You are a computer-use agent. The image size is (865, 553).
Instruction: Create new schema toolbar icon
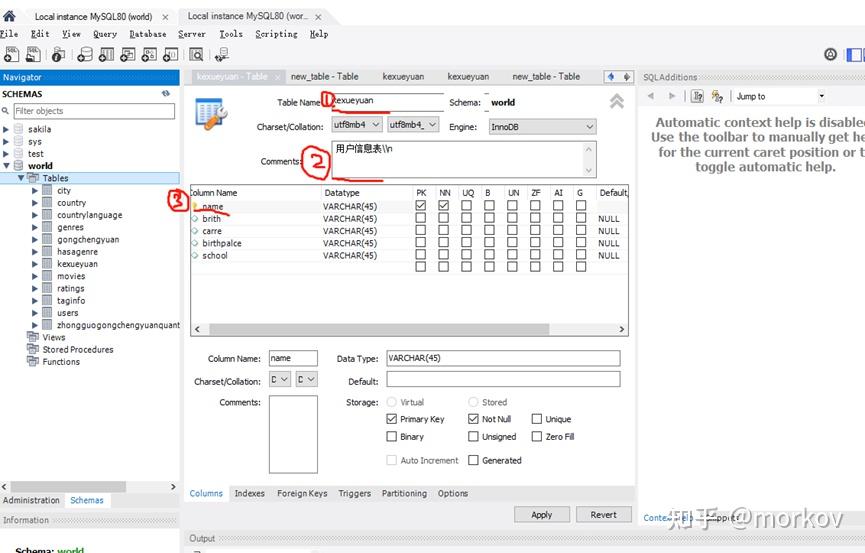coord(84,54)
